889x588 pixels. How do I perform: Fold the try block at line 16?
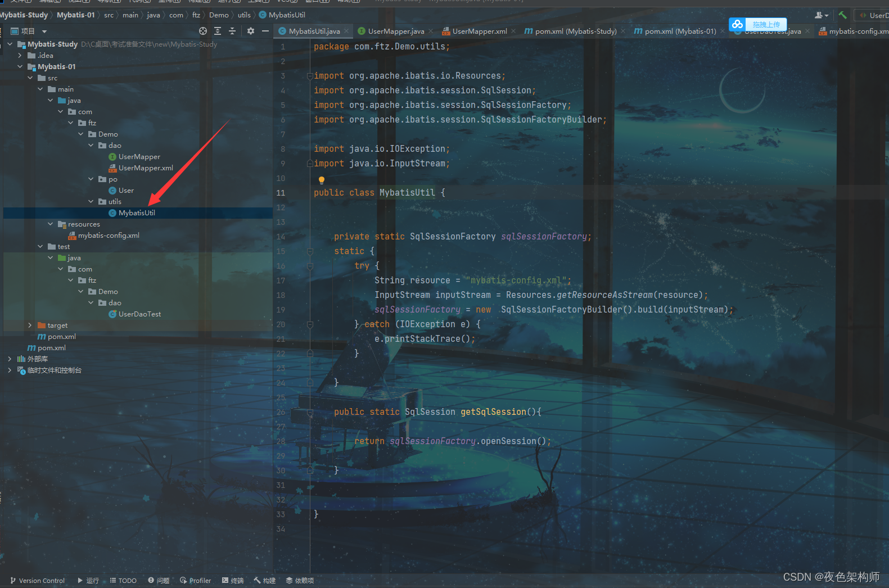(310, 266)
